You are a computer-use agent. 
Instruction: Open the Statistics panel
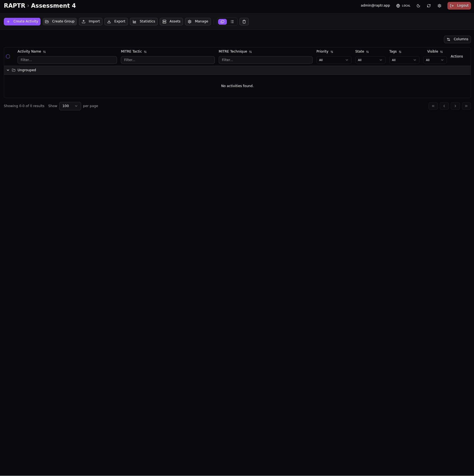pos(144,21)
